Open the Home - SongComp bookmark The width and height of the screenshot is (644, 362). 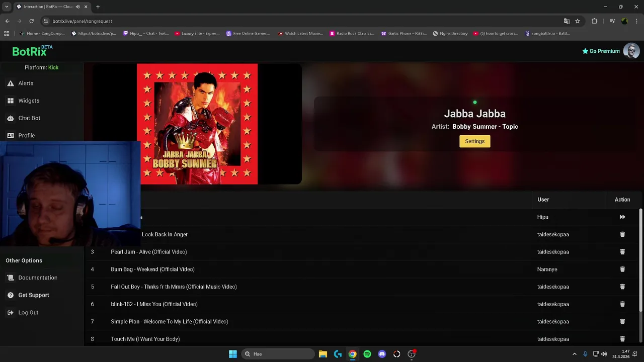[42, 34]
